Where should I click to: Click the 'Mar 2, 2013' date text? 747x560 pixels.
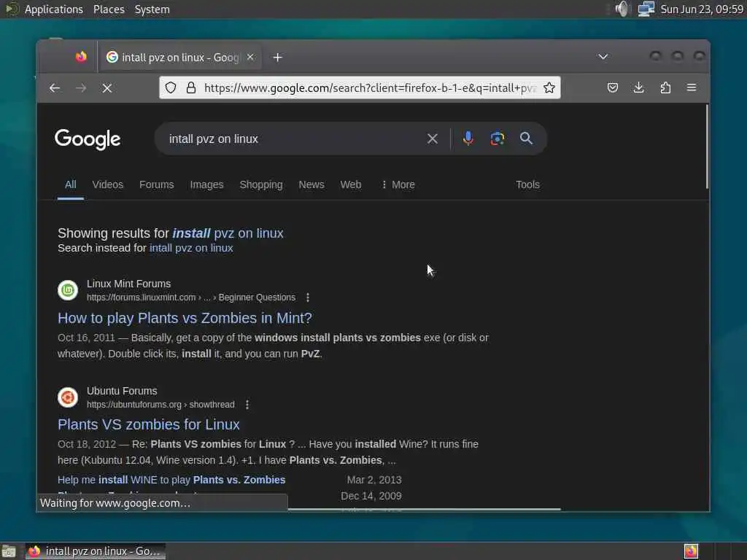(374, 480)
